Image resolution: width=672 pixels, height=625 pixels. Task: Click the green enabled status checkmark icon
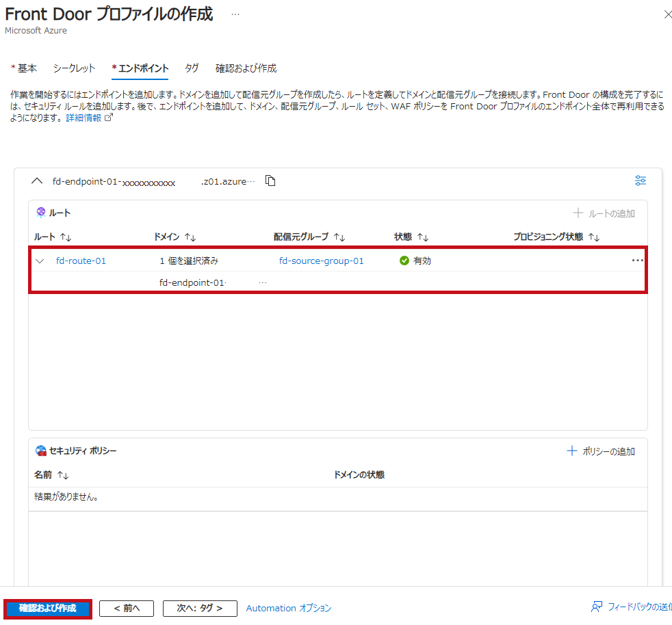pos(404,261)
